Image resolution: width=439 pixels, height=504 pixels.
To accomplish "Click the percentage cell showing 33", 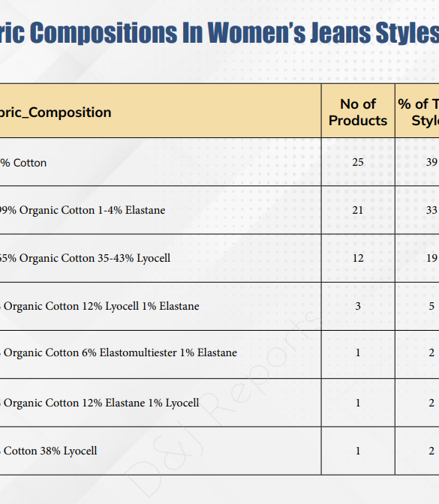I will click(x=417, y=210).
